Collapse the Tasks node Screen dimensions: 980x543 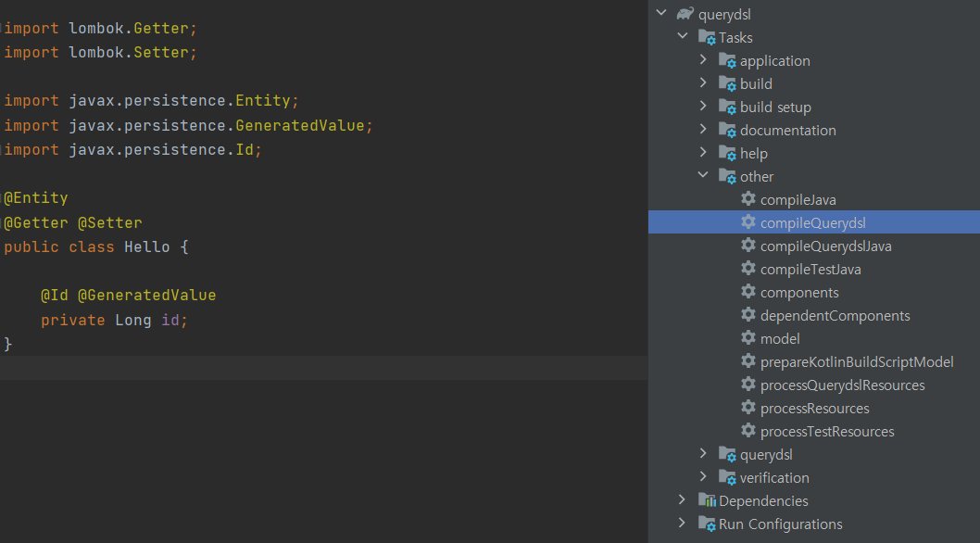coord(683,35)
